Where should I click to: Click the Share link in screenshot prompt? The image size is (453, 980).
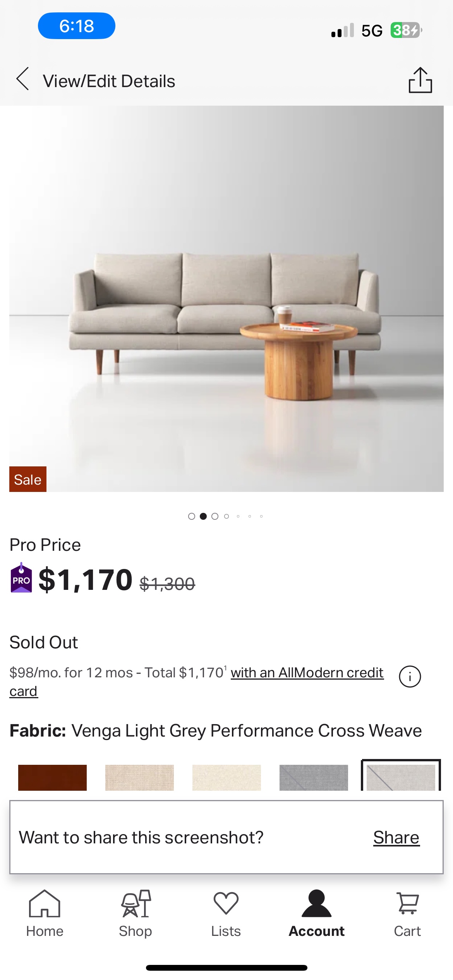396,838
